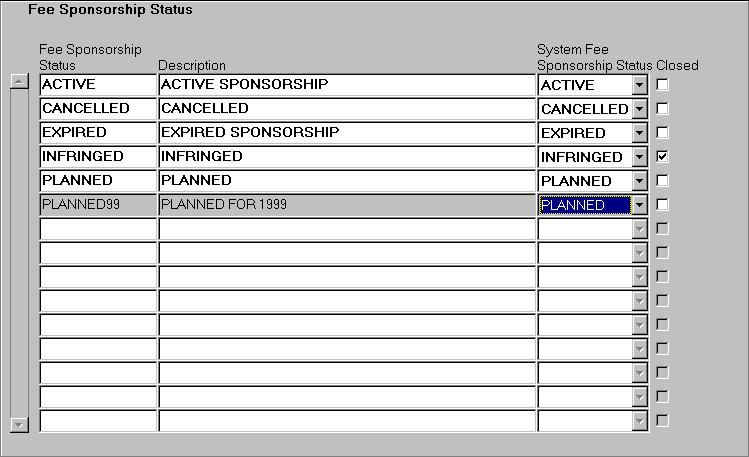Click the scroll down arrow button
749x457 pixels.
(18, 425)
